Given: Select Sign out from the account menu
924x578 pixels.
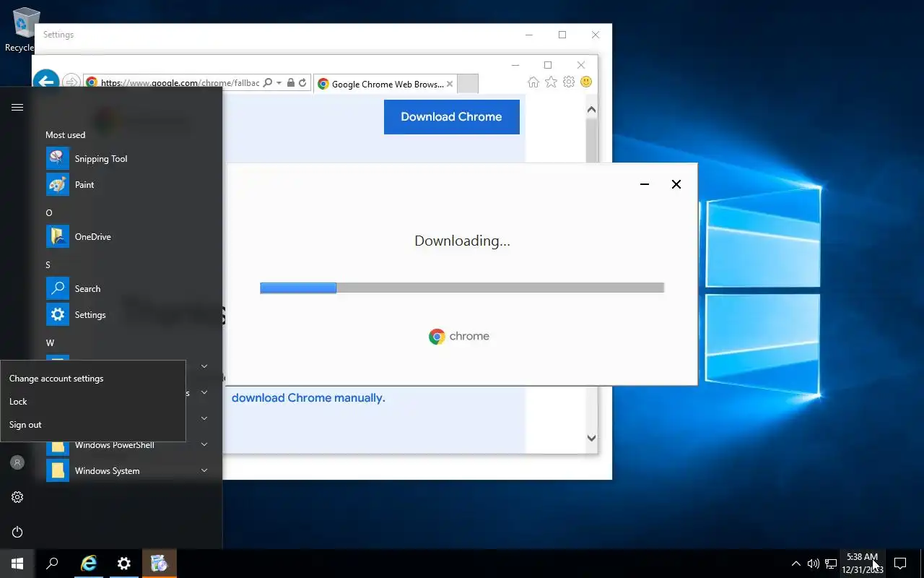Looking at the screenshot, I should click(92, 425).
